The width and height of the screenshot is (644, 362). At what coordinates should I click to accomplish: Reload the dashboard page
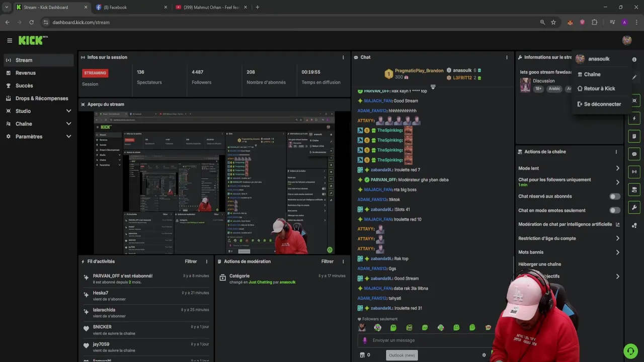pyautogui.click(x=31, y=22)
